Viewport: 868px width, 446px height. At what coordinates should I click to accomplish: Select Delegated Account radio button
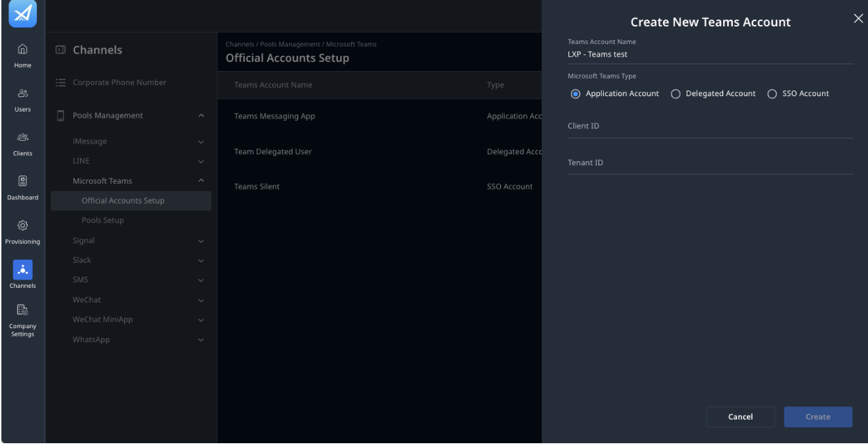(675, 93)
